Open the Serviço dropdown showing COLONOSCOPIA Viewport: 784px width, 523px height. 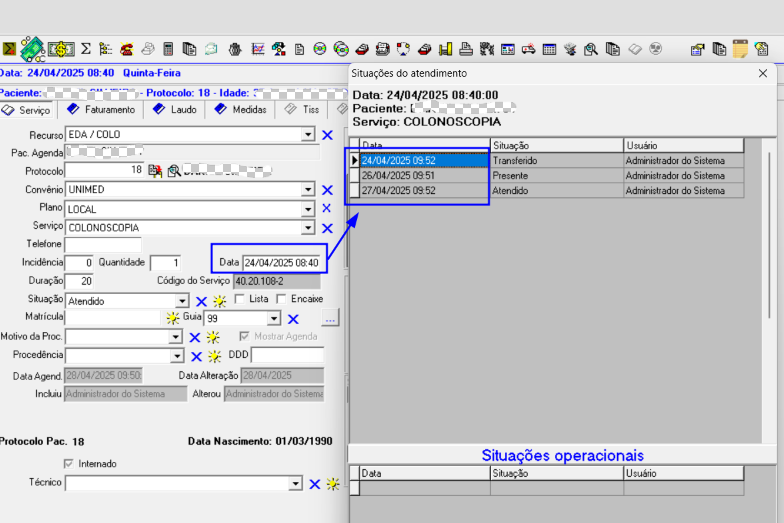point(308,228)
